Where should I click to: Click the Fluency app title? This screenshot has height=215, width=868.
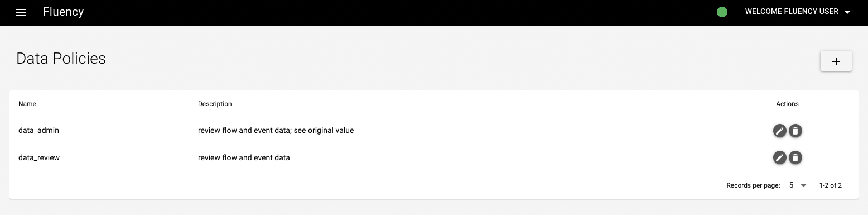(x=63, y=12)
